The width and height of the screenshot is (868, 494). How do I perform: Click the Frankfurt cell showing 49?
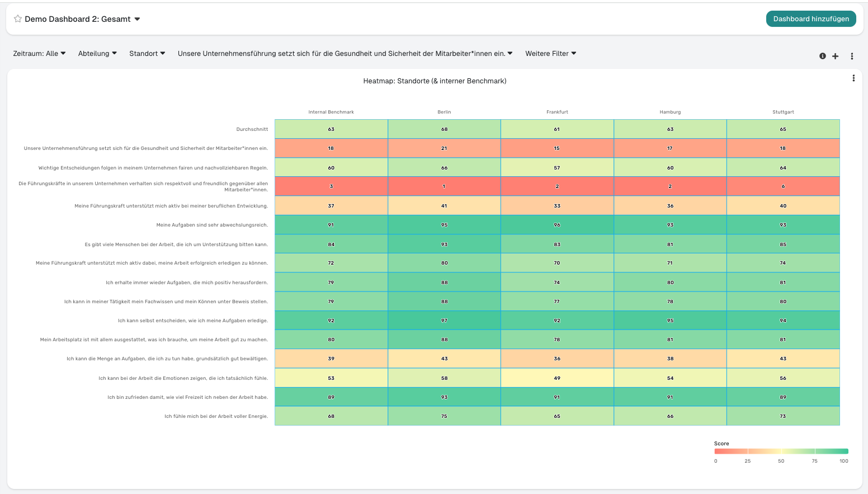557,378
